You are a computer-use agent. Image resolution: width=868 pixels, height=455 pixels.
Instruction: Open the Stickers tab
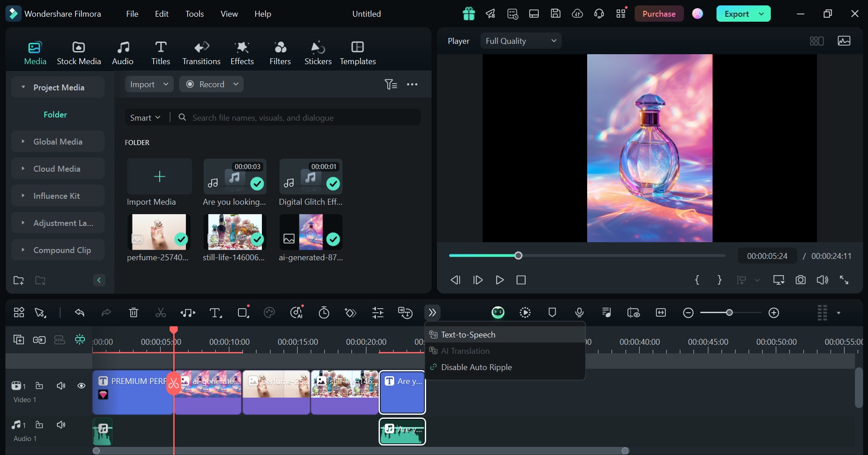[x=318, y=53]
